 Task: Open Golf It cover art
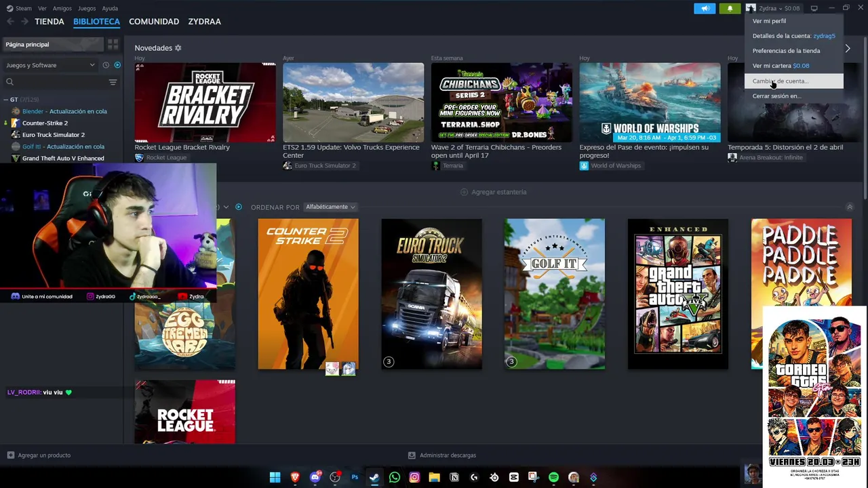pos(555,294)
